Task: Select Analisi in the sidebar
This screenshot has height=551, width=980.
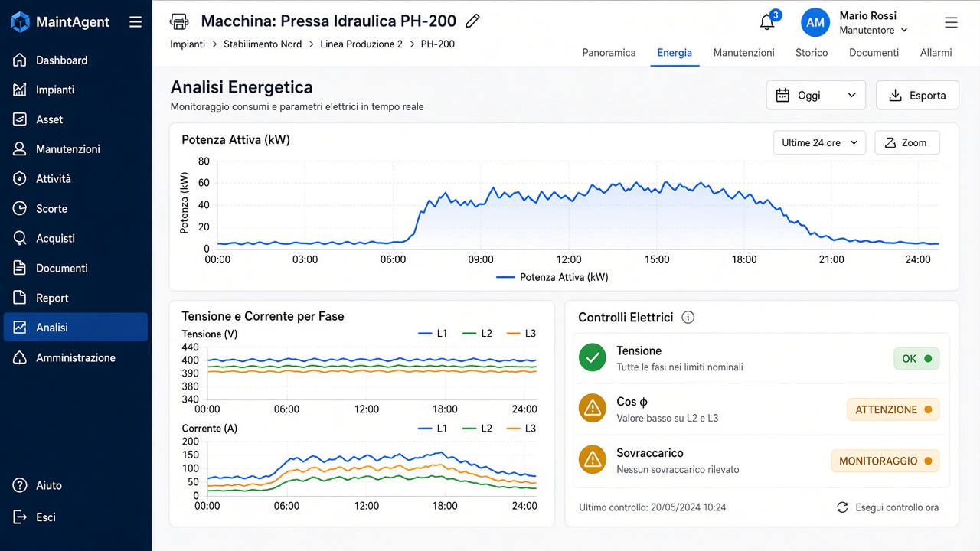Action: (x=75, y=327)
